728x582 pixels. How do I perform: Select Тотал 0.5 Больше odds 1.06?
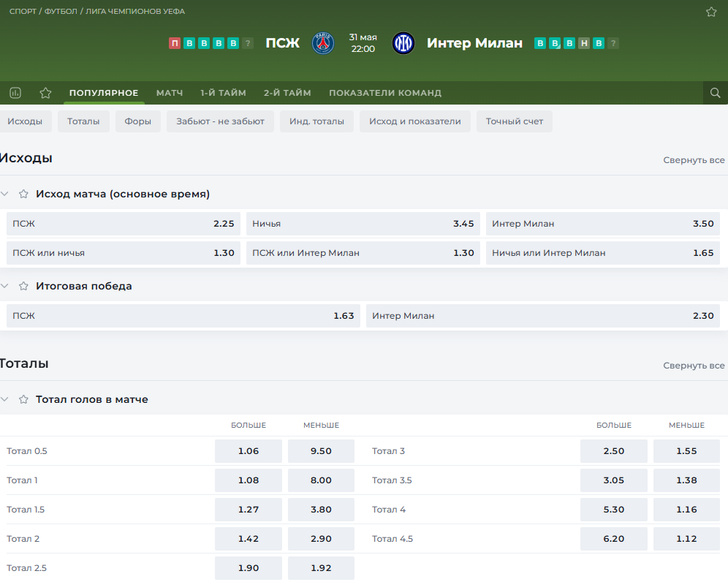pos(249,451)
